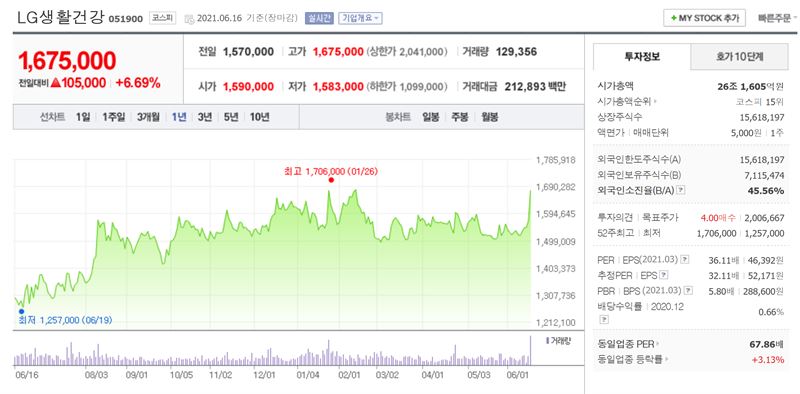Click the +3.13% sector change value

point(768,360)
